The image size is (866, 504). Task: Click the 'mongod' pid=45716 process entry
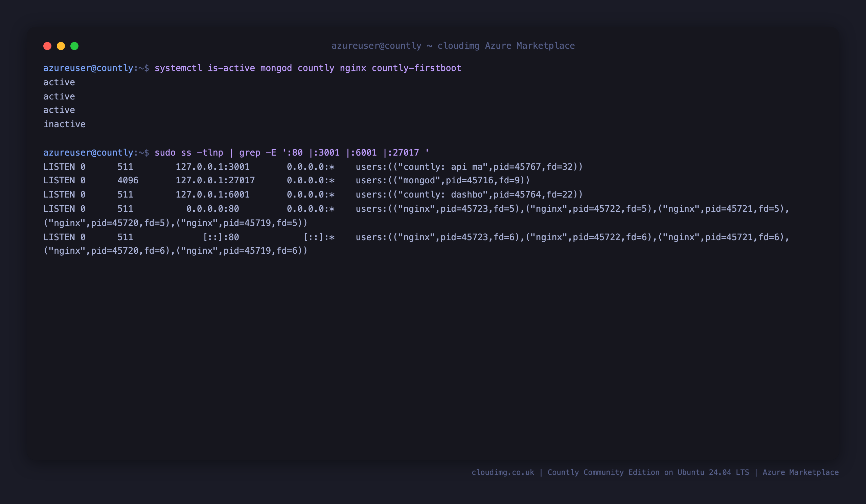click(x=443, y=180)
